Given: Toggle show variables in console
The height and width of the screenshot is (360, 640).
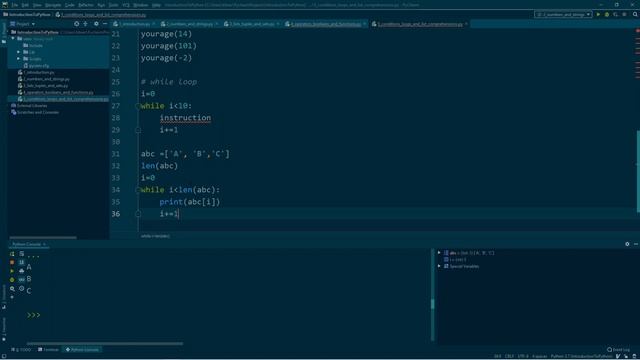Looking at the screenshot, I should coord(22,280).
